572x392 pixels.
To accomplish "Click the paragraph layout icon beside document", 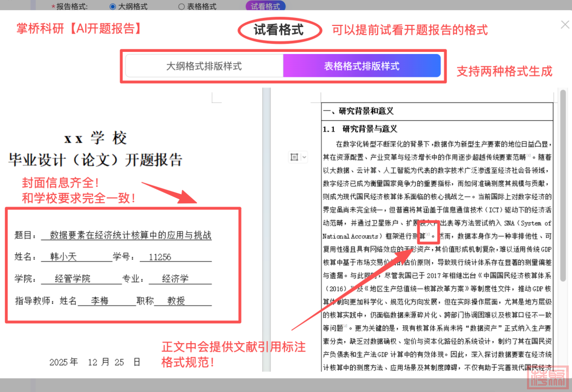I will (294, 157).
